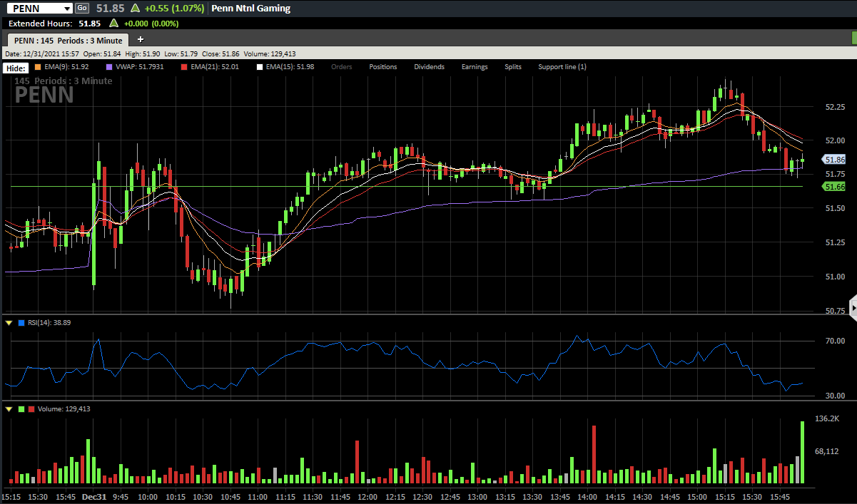Click the Go button next to symbol
The image size is (857, 504).
(82, 8)
